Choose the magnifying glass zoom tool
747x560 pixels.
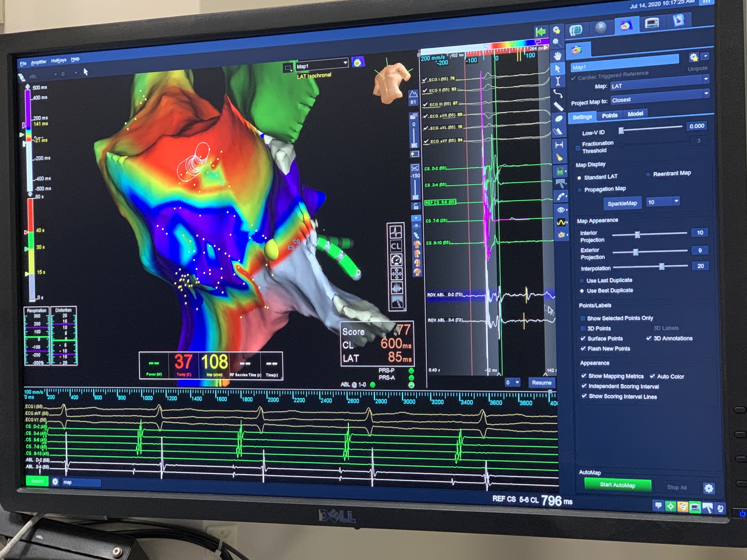click(x=557, y=43)
